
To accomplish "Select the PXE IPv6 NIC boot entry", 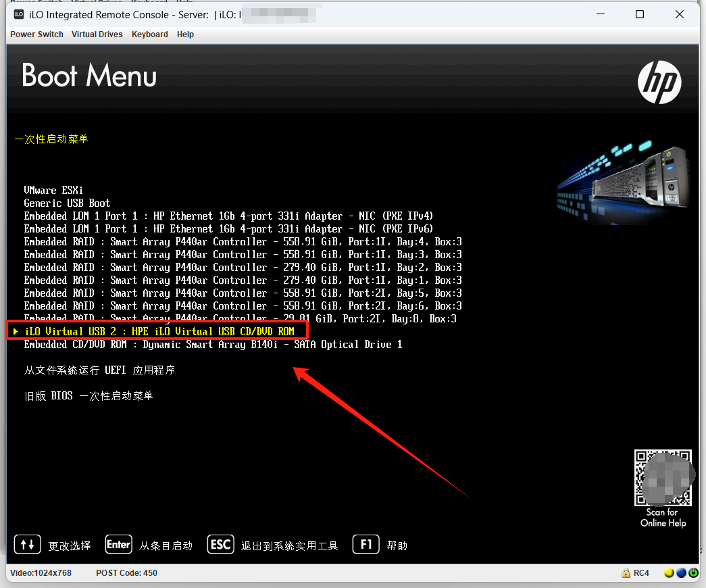I will click(228, 229).
